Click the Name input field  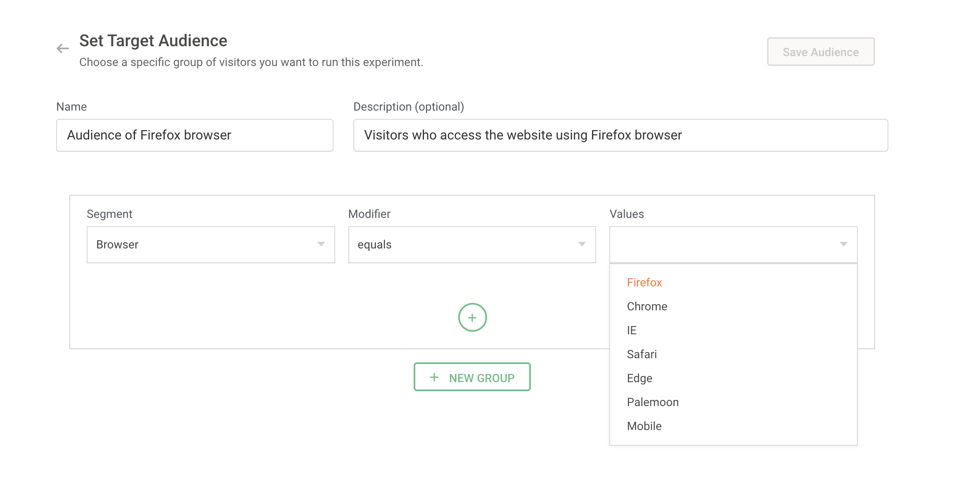pos(194,135)
